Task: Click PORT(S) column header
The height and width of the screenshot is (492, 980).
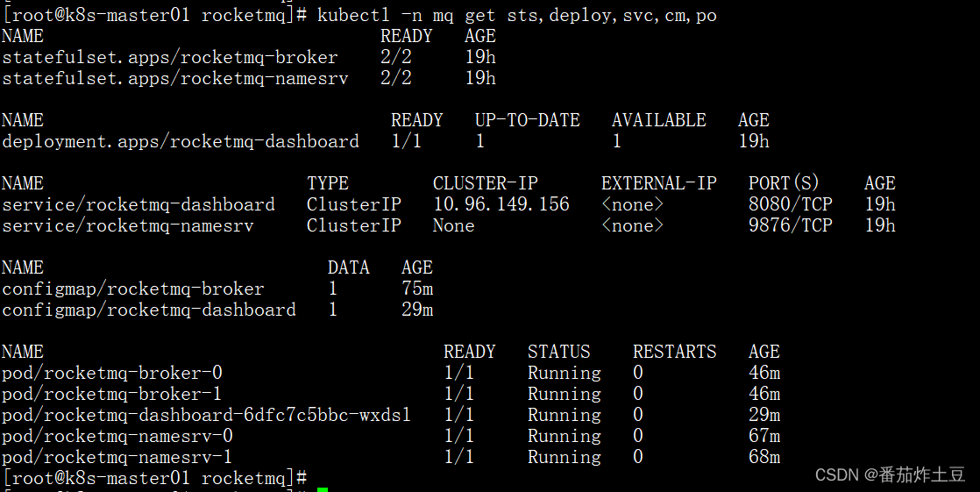Action: point(784,183)
